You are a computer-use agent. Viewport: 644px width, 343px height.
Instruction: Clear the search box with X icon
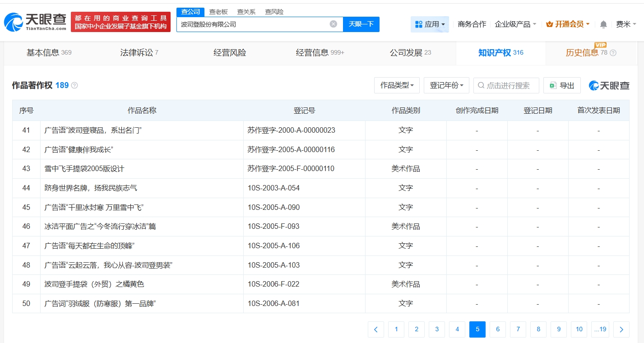click(333, 24)
